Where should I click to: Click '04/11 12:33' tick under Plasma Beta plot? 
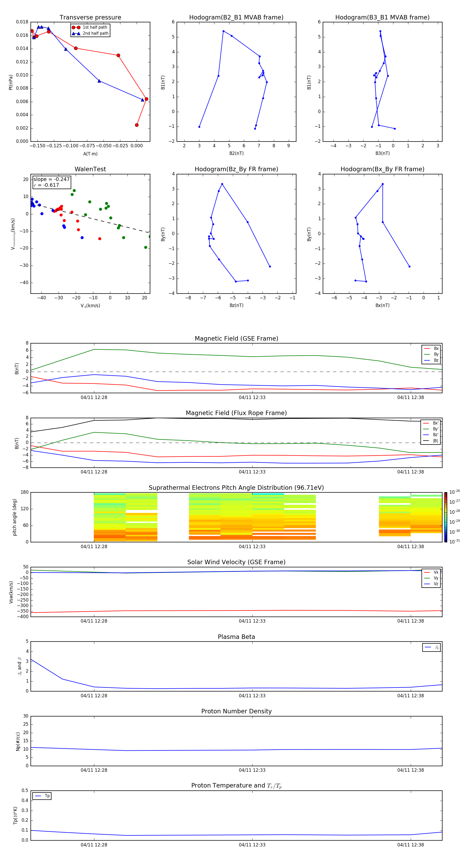click(x=252, y=695)
